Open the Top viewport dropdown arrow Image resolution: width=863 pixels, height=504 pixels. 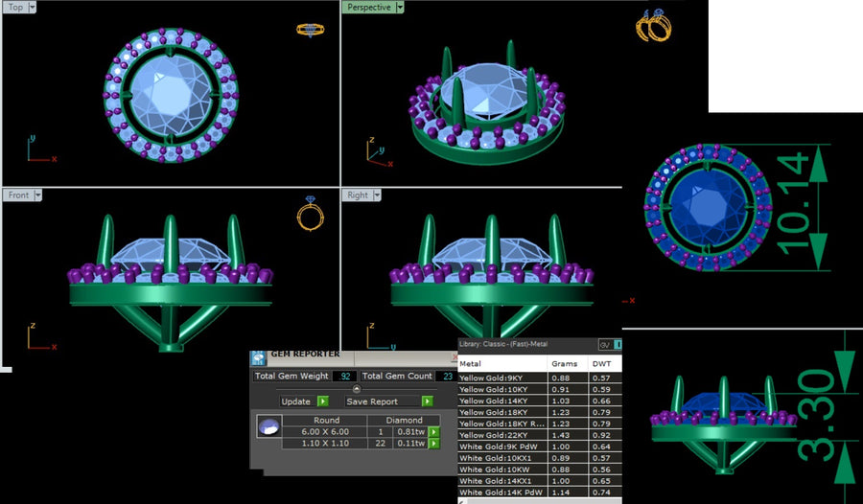click(x=32, y=7)
